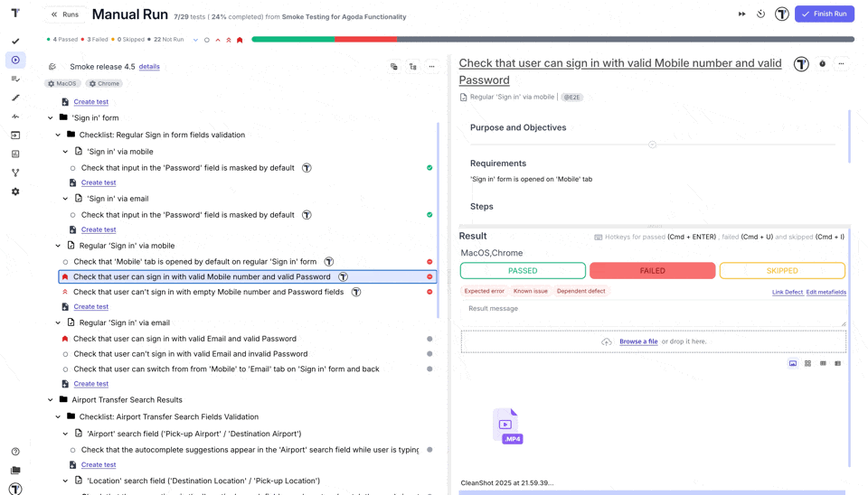Click the settings gear in left sidebar
This screenshot has width=868, height=495.
15,191
